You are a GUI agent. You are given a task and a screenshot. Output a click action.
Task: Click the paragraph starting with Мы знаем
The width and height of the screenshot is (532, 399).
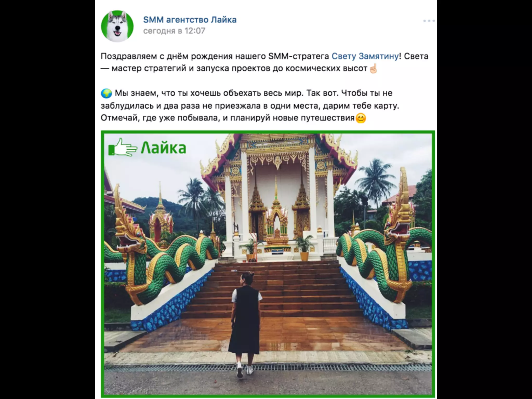coord(250,106)
